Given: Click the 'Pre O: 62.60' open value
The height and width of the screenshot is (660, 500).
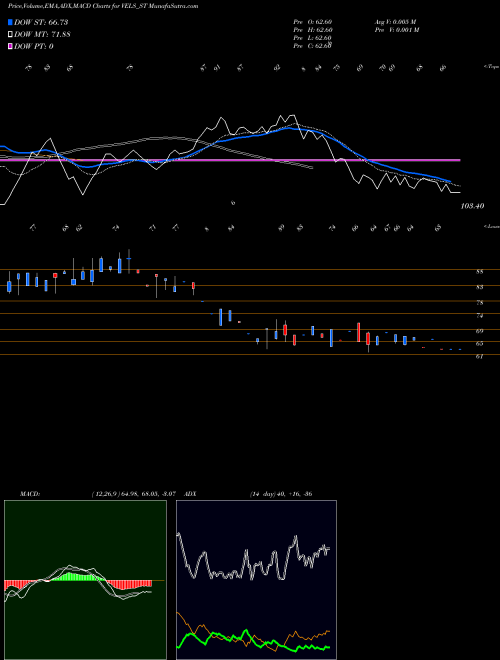Looking at the screenshot, I should [x=313, y=21].
